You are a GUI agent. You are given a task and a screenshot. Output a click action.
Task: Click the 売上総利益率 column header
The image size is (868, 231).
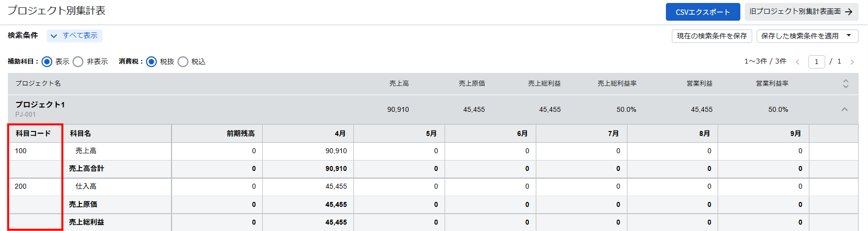pos(617,84)
